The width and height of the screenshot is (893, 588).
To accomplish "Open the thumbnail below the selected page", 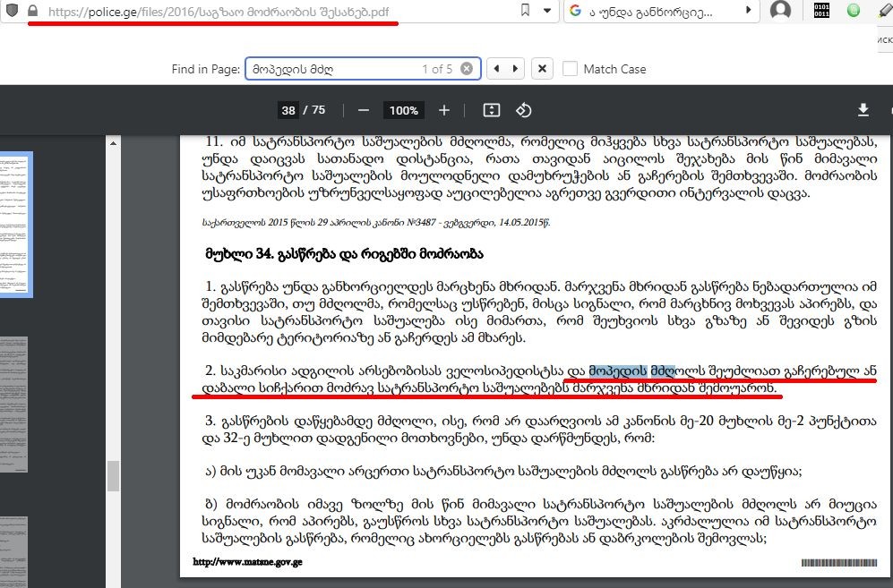I will pos(13,405).
